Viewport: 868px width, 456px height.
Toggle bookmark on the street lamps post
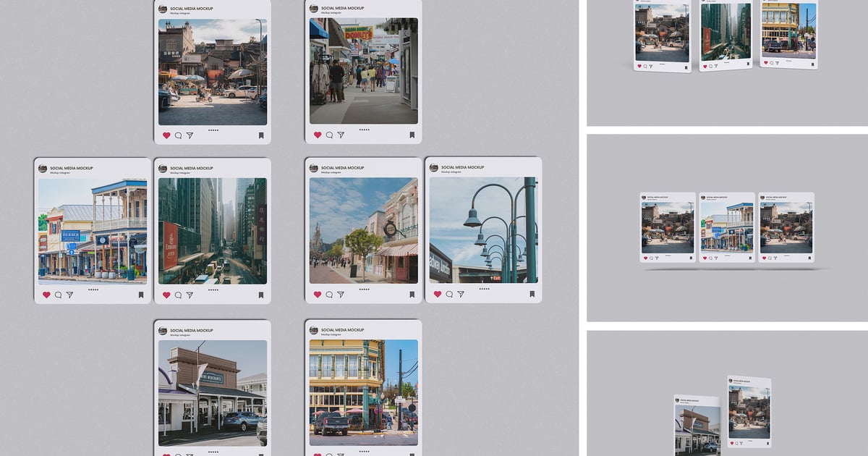532,295
